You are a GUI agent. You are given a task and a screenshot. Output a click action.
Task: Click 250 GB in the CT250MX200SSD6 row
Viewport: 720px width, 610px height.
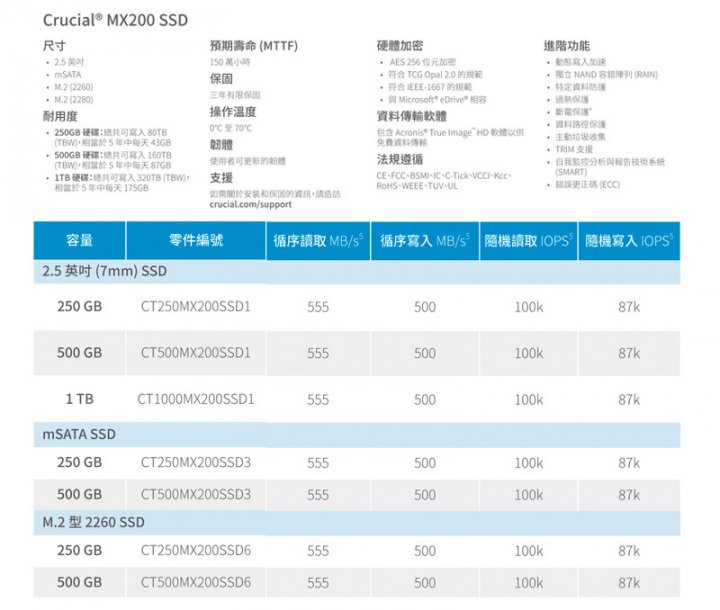pyautogui.click(x=79, y=551)
